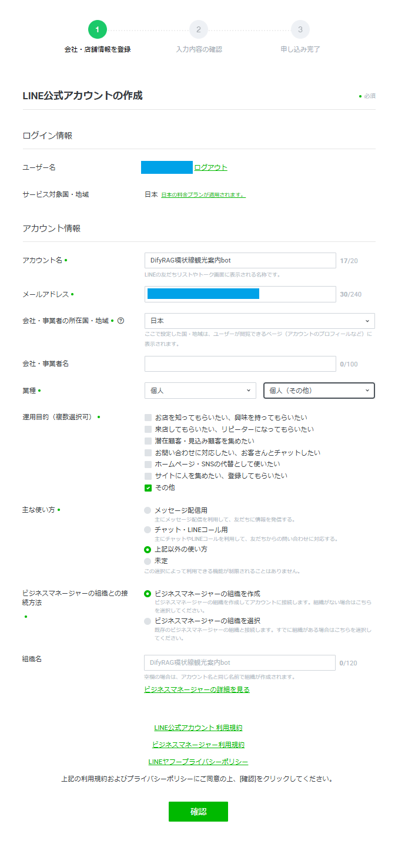Select ビジネスマネージャーの組織を作成 radio

tap(148, 594)
